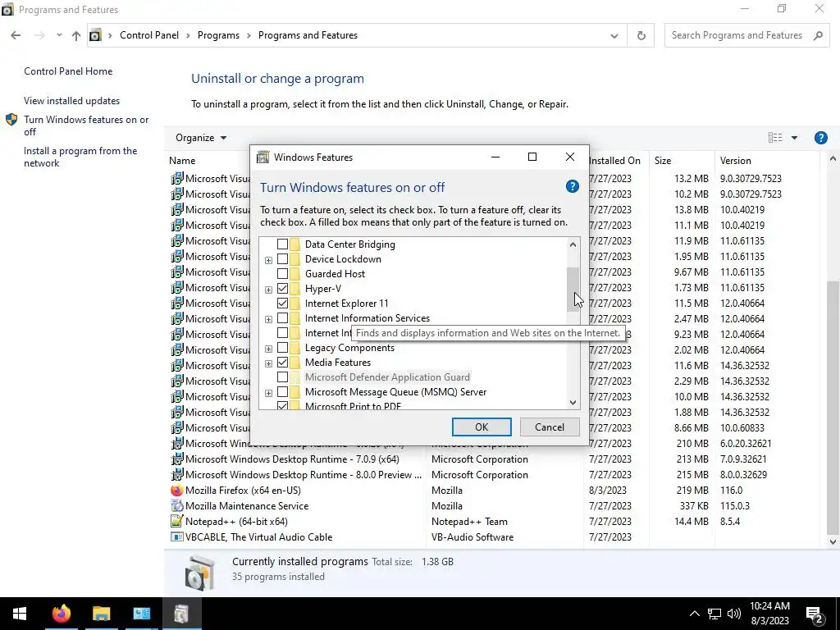Click the programs list scrollbar thumb

(833, 407)
